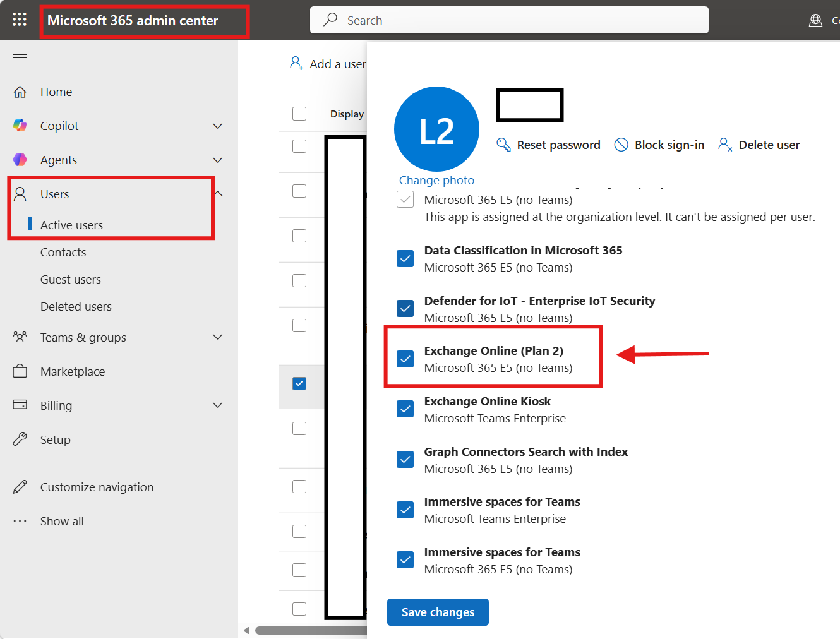Click the globe icon in the top bar
840x639 pixels.
tap(816, 20)
